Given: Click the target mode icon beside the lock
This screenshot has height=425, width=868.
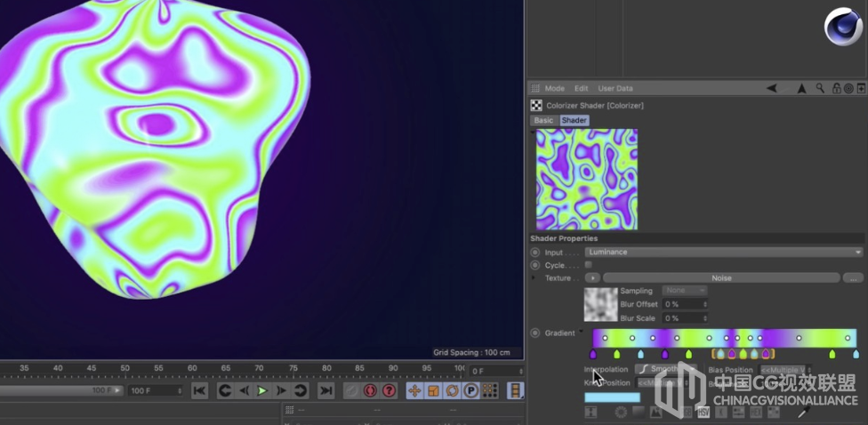Looking at the screenshot, I should pyautogui.click(x=848, y=89).
